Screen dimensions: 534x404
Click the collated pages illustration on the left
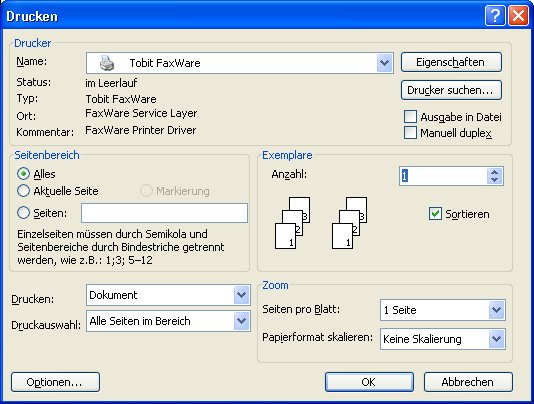point(293,223)
